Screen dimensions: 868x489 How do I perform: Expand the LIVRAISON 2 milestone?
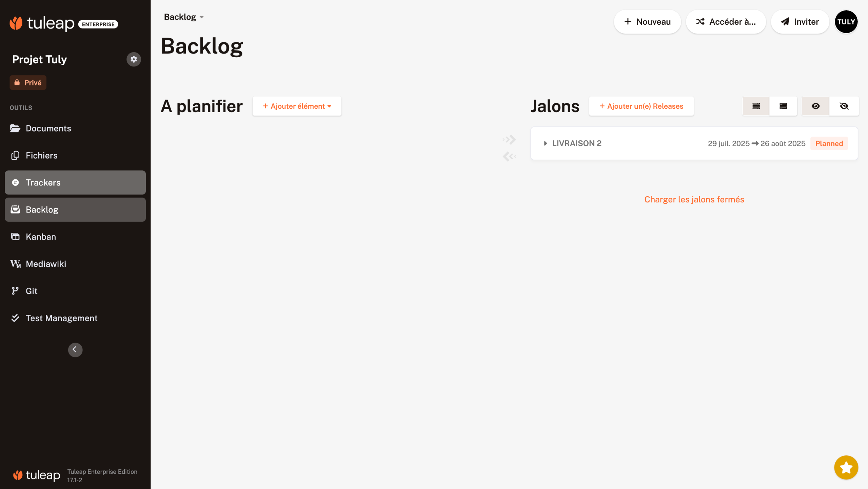click(x=545, y=143)
